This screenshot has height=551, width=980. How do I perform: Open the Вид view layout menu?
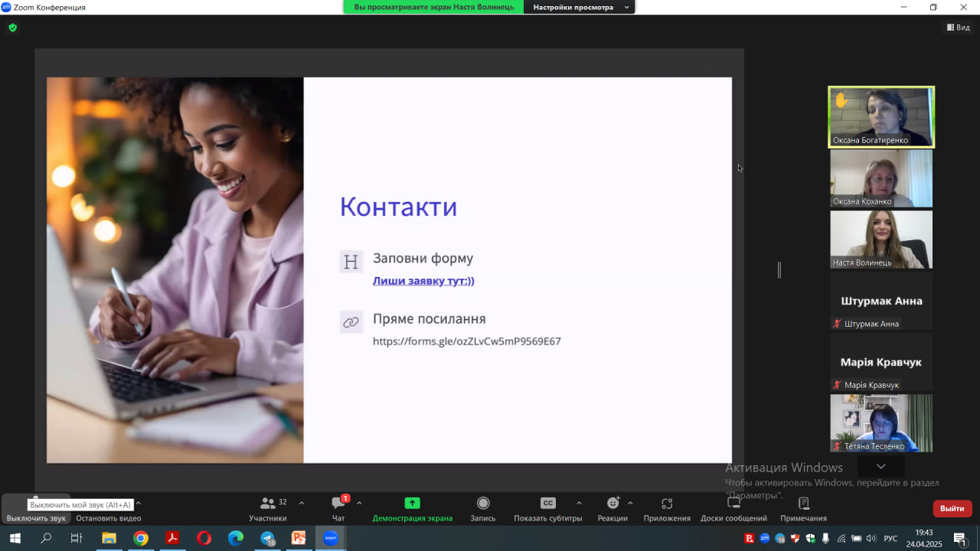click(x=958, y=28)
